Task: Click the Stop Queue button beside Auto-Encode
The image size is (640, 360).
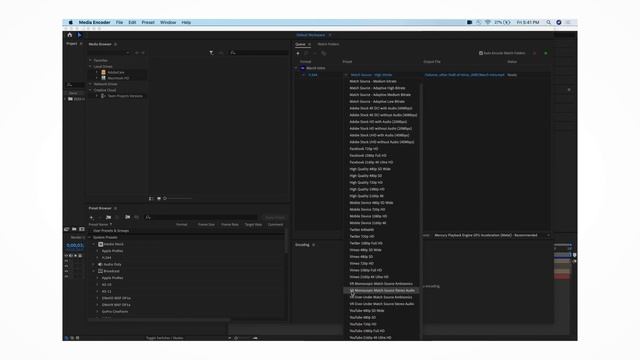Action: point(534,53)
